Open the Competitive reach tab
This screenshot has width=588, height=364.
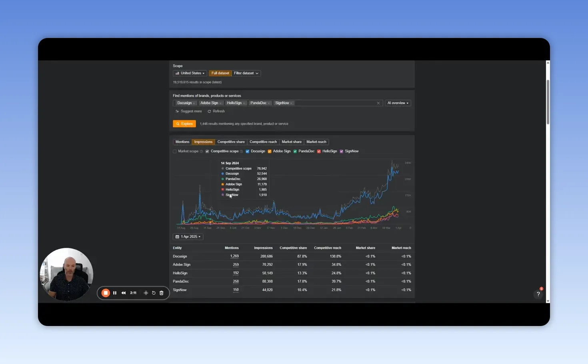coord(263,142)
